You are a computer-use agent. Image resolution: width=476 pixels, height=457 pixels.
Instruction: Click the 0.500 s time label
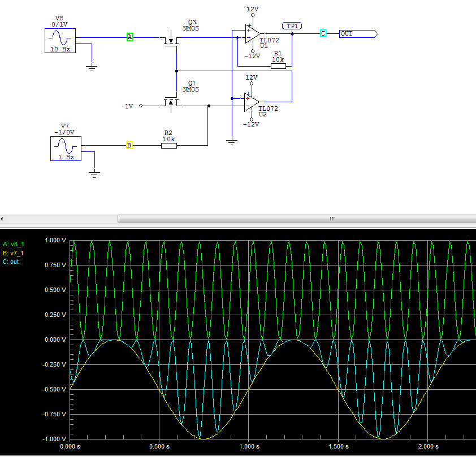tap(159, 446)
